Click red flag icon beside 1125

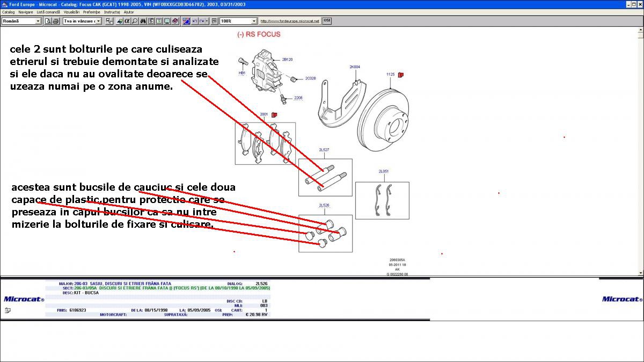click(x=400, y=74)
